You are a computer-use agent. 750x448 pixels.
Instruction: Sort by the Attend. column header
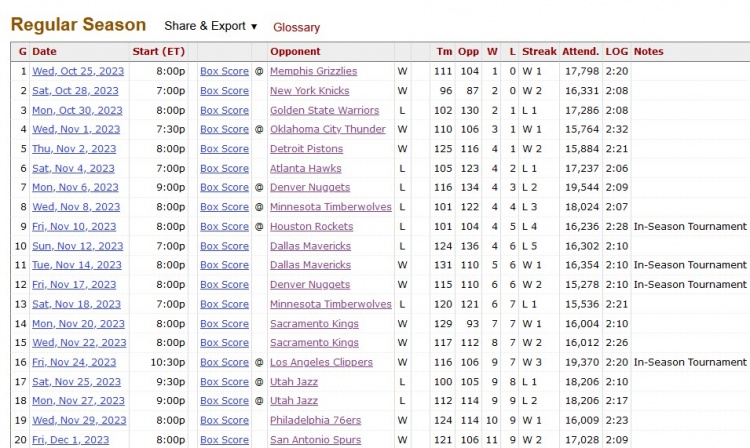(x=580, y=51)
